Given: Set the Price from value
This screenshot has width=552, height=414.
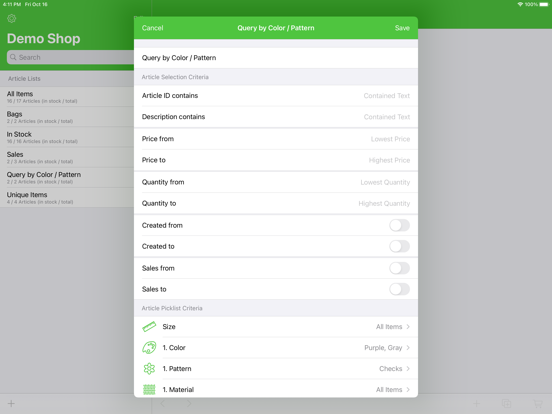Looking at the screenshot, I should pos(276,139).
